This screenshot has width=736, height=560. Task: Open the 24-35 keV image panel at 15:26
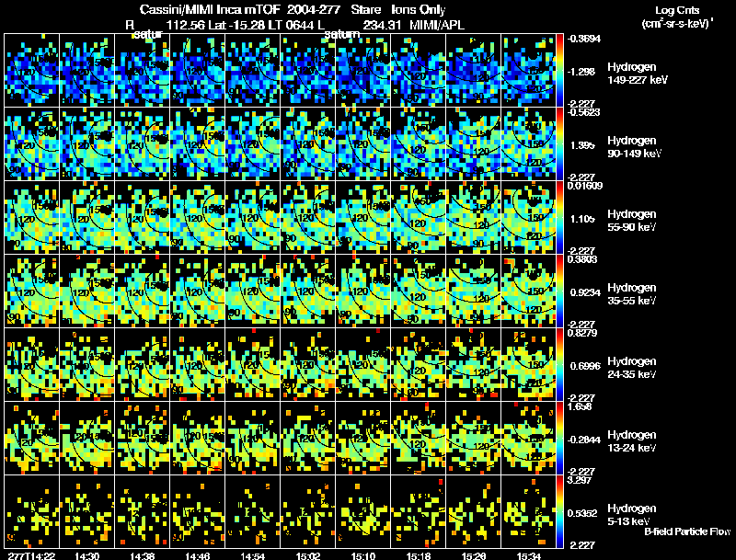474,365
